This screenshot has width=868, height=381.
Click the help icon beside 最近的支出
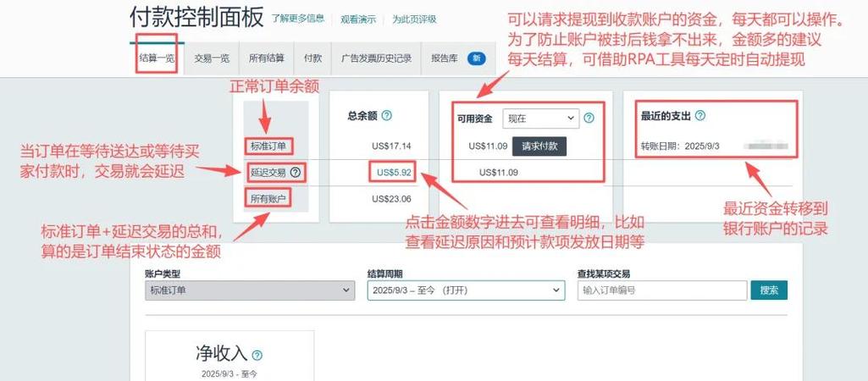tap(700, 116)
